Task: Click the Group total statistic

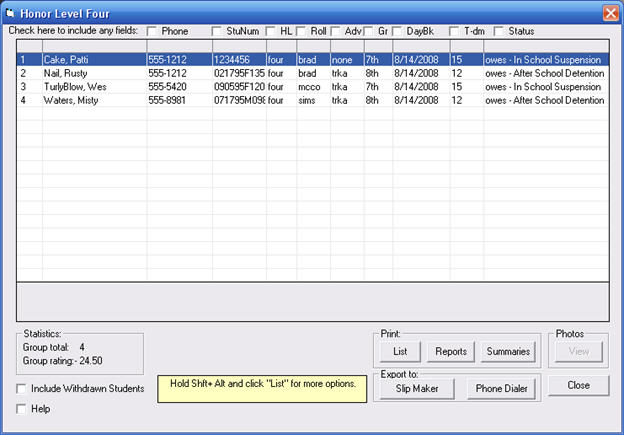Action: [54, 347]
